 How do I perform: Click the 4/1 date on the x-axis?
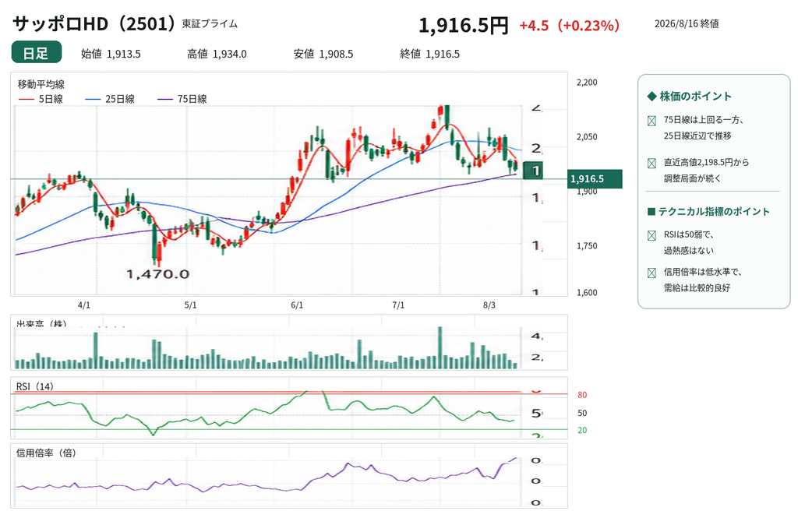pyautogui.click(x=84, y=305)
